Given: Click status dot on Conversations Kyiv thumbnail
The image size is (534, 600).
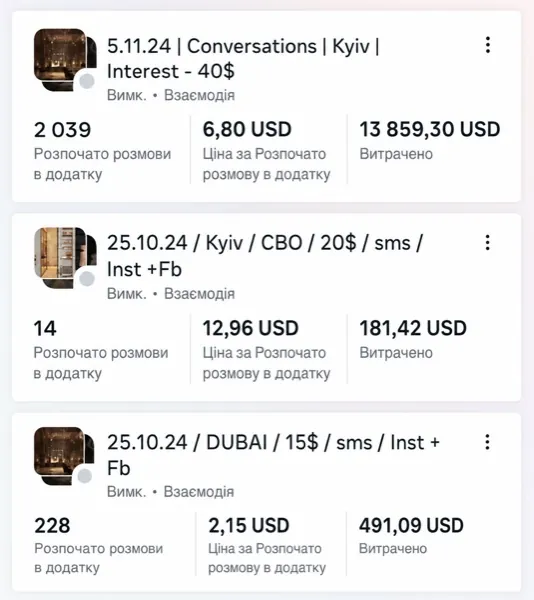Looking at the screenshot, I should (x=87, y=81).
